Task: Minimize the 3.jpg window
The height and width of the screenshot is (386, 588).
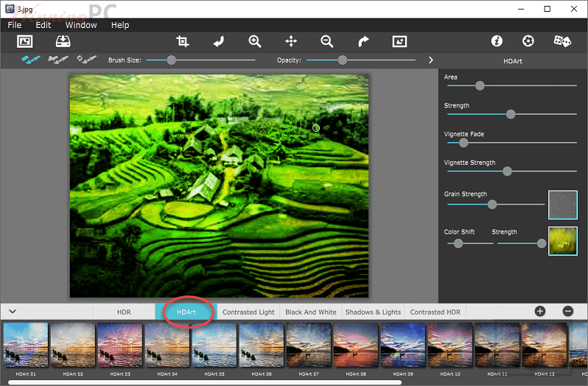Action: pyautogui.click(x=521, y=9)
